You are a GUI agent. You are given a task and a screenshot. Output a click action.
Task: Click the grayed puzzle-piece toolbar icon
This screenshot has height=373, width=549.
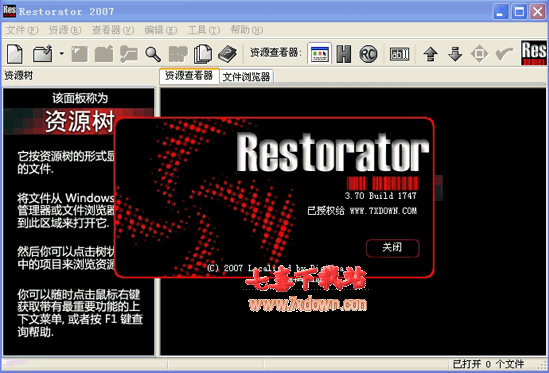pos(178,54)
